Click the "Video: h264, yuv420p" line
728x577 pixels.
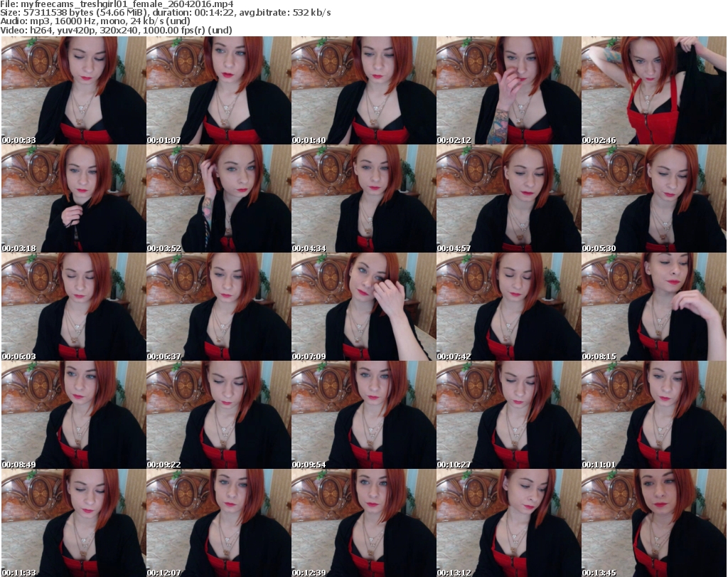point(116,30)
